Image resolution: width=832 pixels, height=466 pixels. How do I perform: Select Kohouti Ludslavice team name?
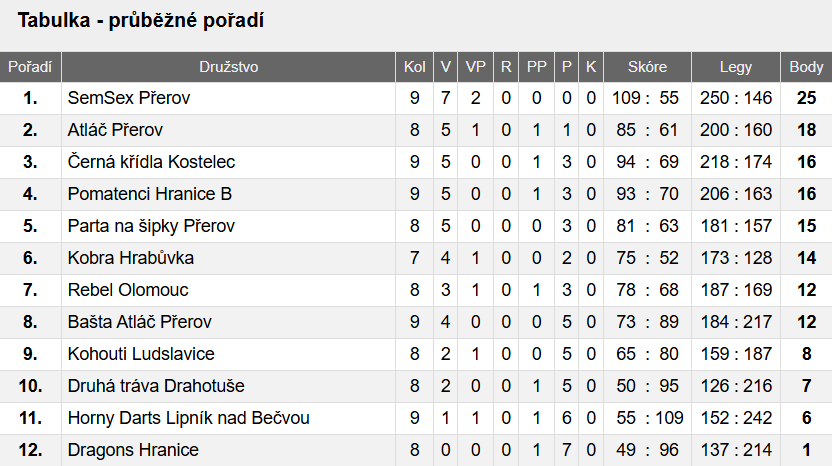click(x=141, y=354)
